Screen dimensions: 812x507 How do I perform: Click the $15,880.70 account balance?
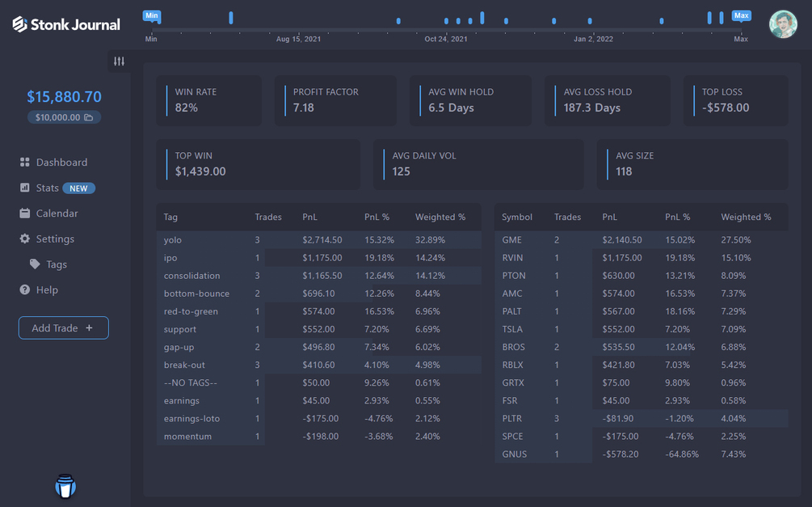pyautogui.click(x=64, y=96)
